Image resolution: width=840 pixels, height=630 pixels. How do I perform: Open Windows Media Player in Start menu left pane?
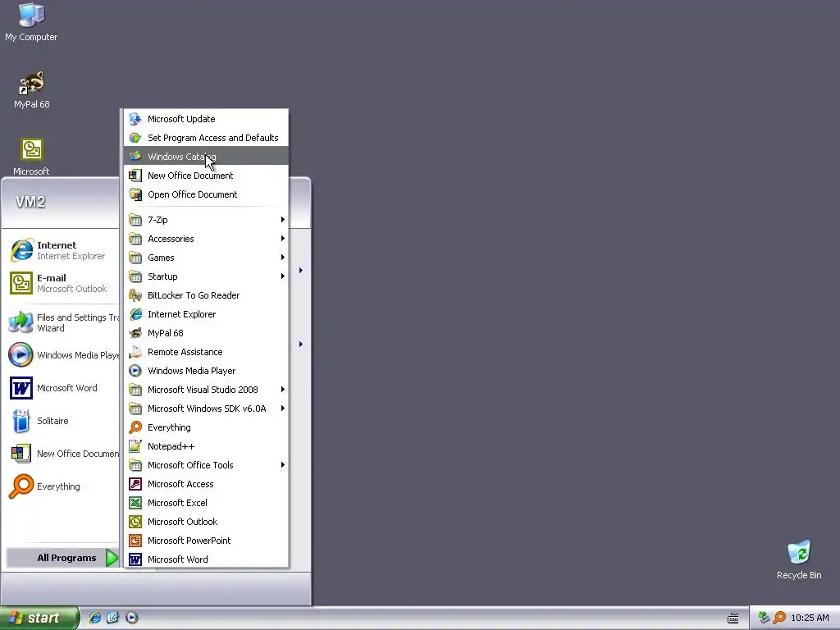point(63,355)
